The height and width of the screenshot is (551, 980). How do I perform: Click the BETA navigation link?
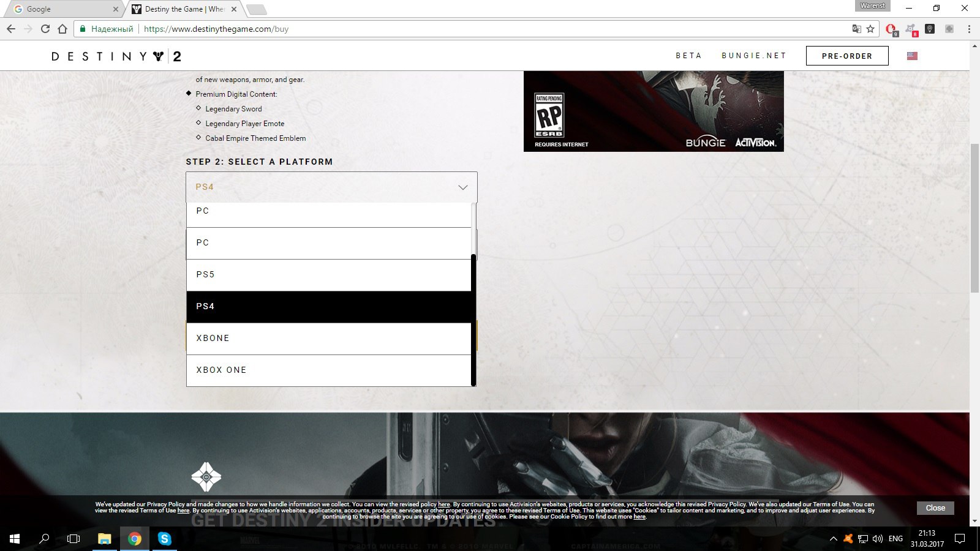[688, 56]
